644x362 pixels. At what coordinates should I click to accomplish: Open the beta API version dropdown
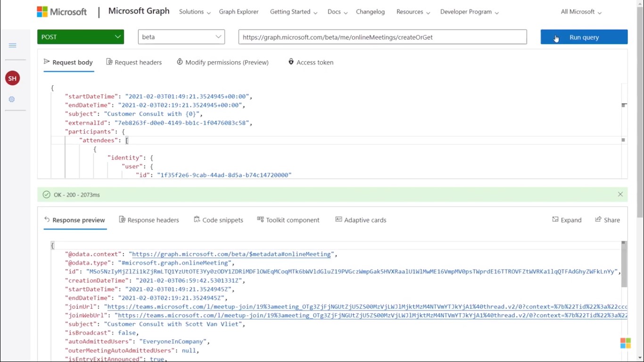(182, 37)
